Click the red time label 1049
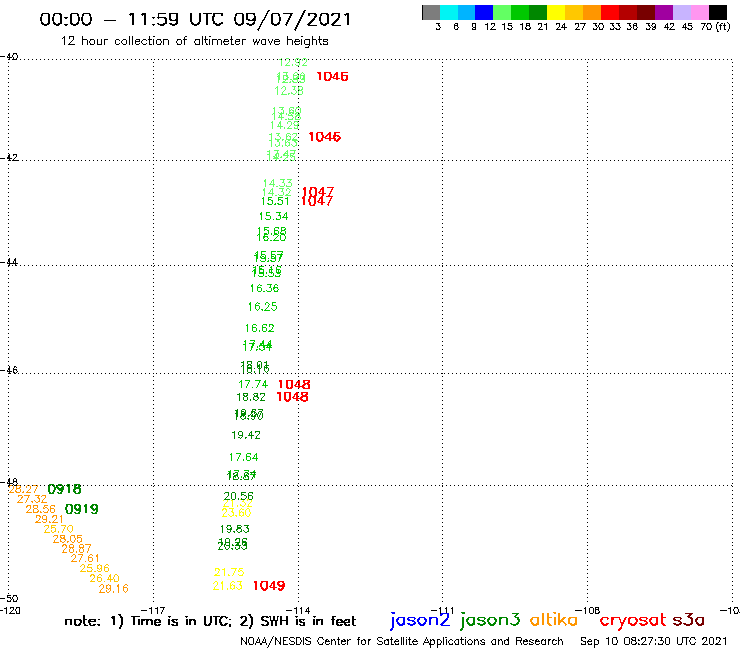The width and height of the screenshot is (740, 650). tap(269, 586)
